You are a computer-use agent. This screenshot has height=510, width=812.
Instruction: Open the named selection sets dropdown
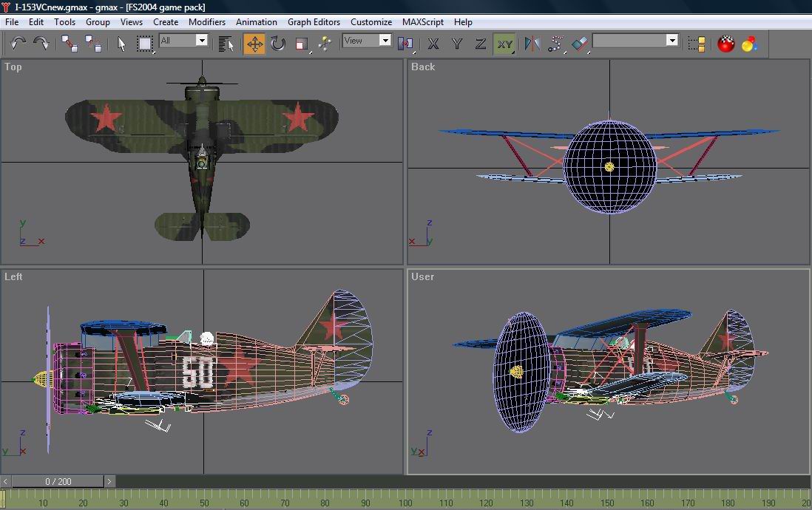click(x=671, y=41)
